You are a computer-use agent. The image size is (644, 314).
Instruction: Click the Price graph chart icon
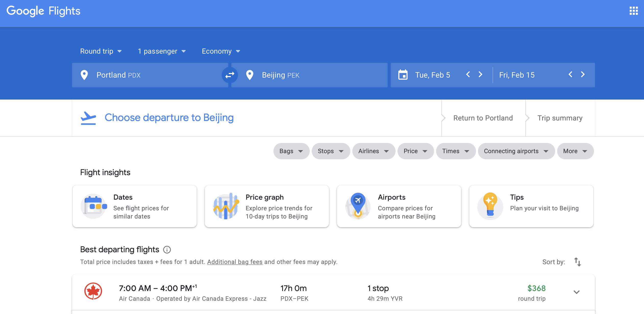coord(226,206)
